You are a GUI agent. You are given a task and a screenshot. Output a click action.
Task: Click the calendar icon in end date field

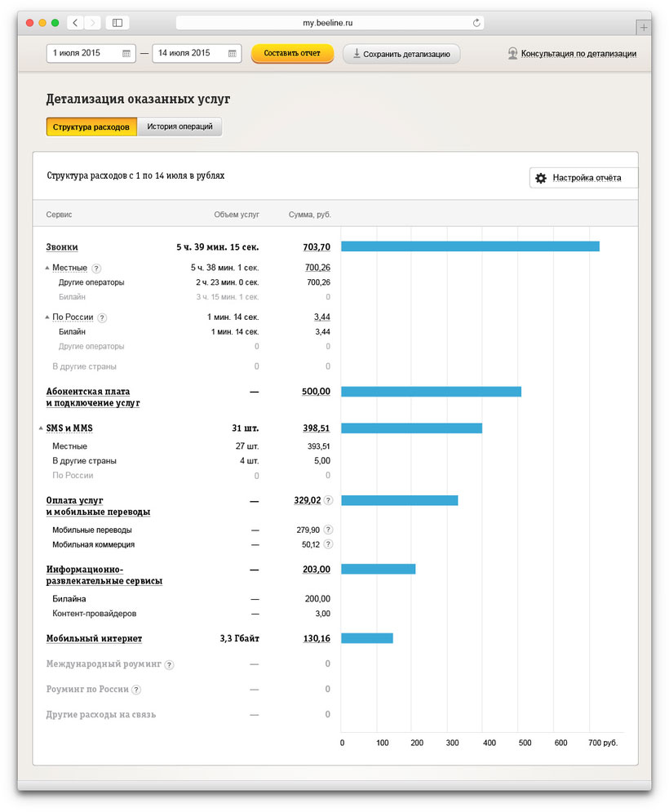point(233,54)
